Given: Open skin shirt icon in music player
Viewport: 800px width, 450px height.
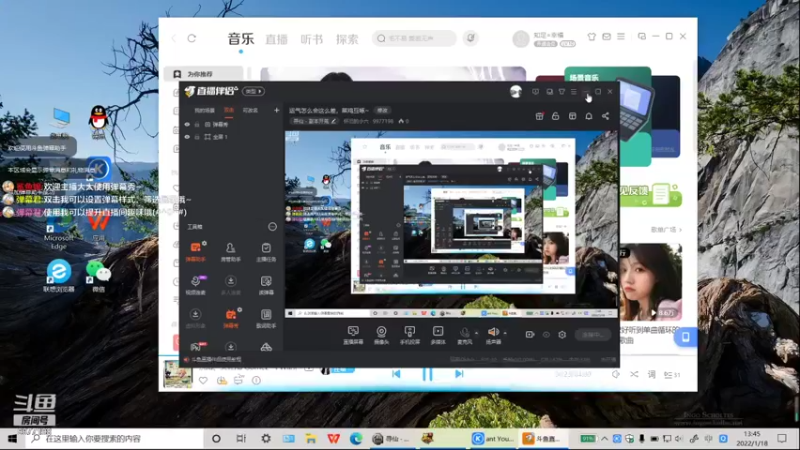Looking at the screenshot, I should pos(591,37).
